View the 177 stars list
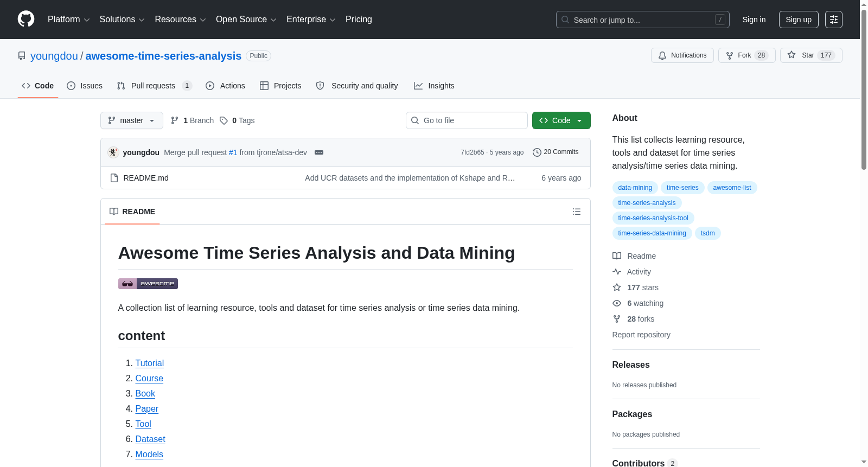The image size is (868, 467). [636, 287]
